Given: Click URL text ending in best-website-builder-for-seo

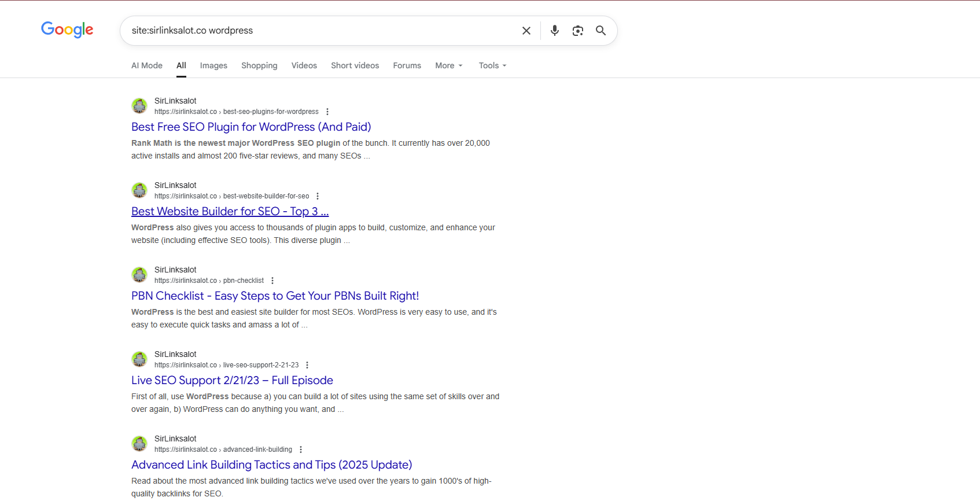Looking at the screenshot, I should tap(232, 196).
